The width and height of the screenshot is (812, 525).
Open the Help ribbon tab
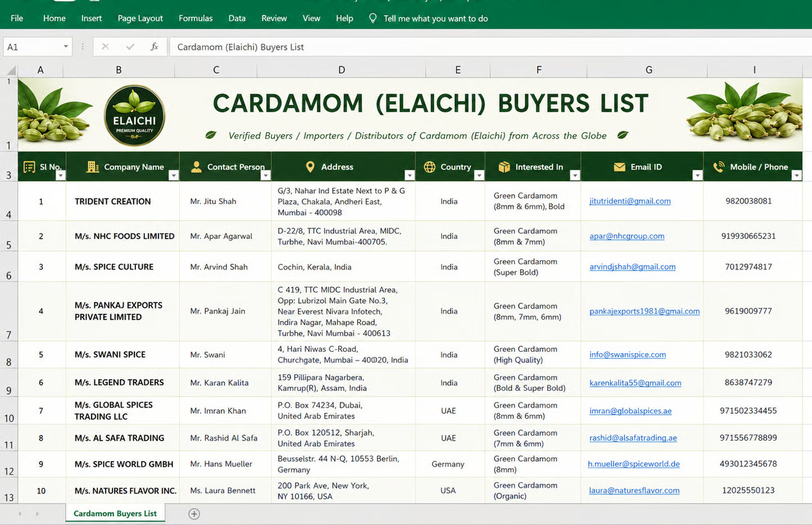coord(344,18)
